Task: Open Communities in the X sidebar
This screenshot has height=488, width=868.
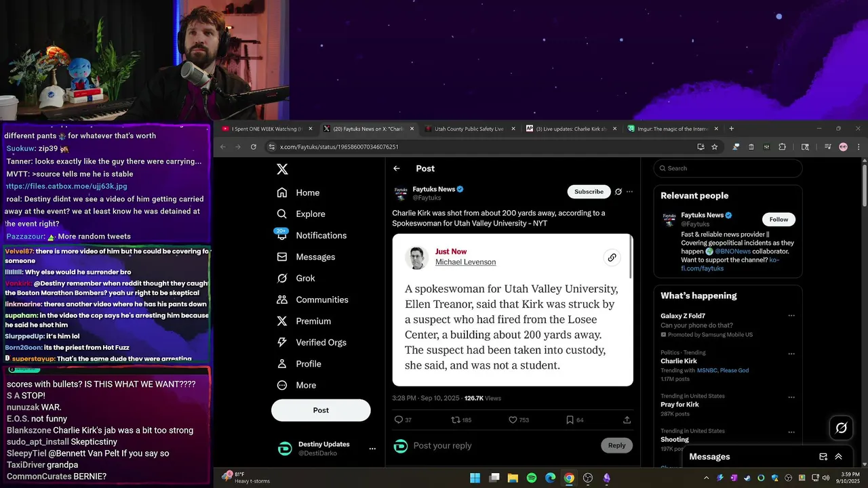Action: (x=313, y=300)
